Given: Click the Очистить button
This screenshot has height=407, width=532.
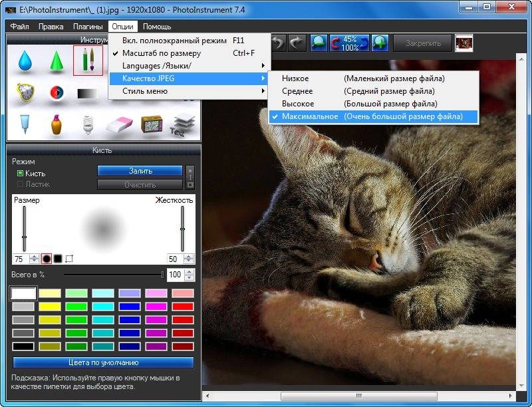Looking at the screenshot, I should coord(140,185).
